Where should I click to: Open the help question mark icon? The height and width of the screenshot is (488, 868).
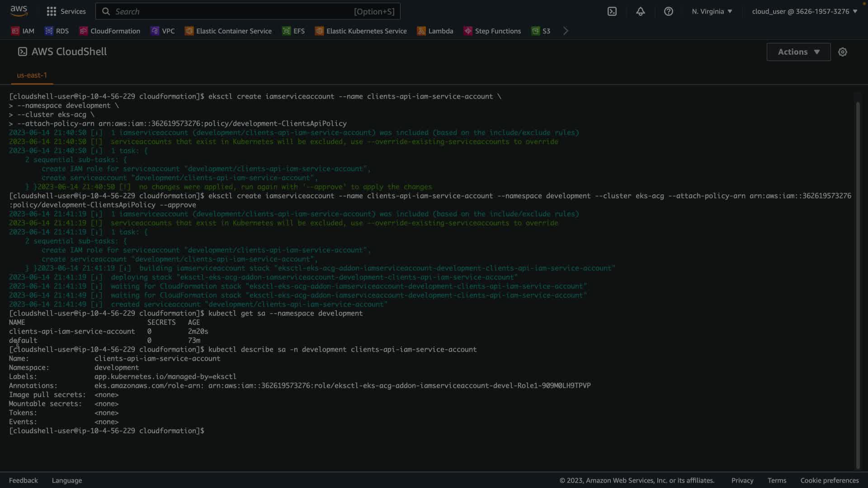tap(668, 11)
